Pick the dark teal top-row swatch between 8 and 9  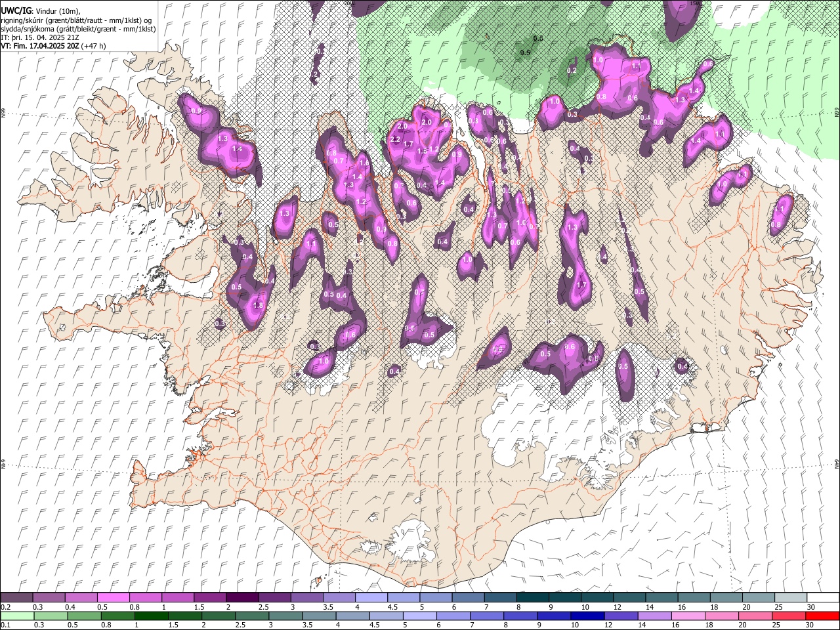[532, 597]
